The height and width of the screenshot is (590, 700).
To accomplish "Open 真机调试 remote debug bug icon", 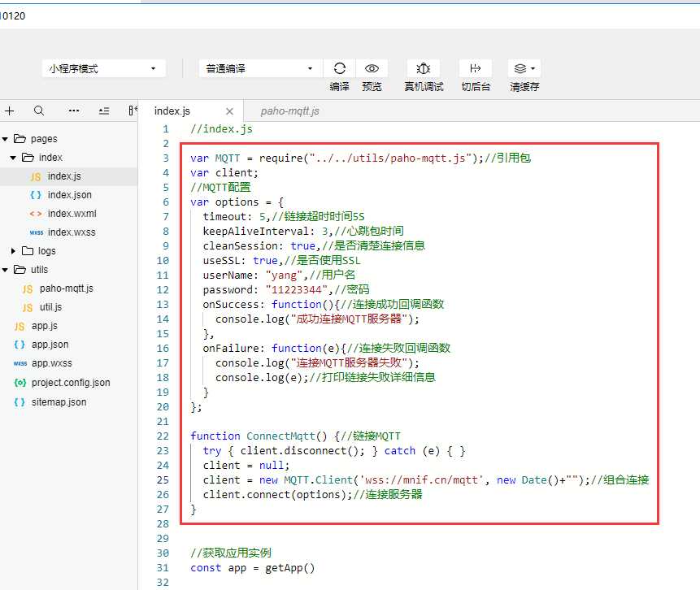I will point(424,68).
